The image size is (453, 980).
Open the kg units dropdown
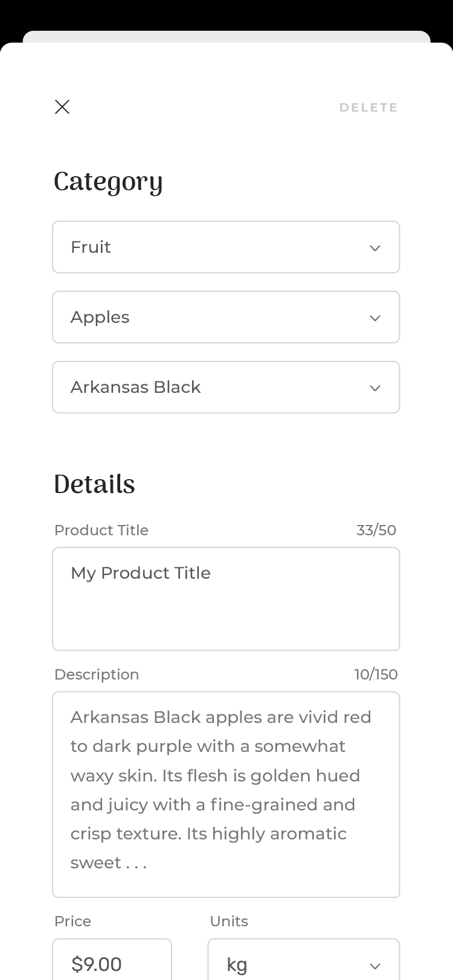(303, 959)
